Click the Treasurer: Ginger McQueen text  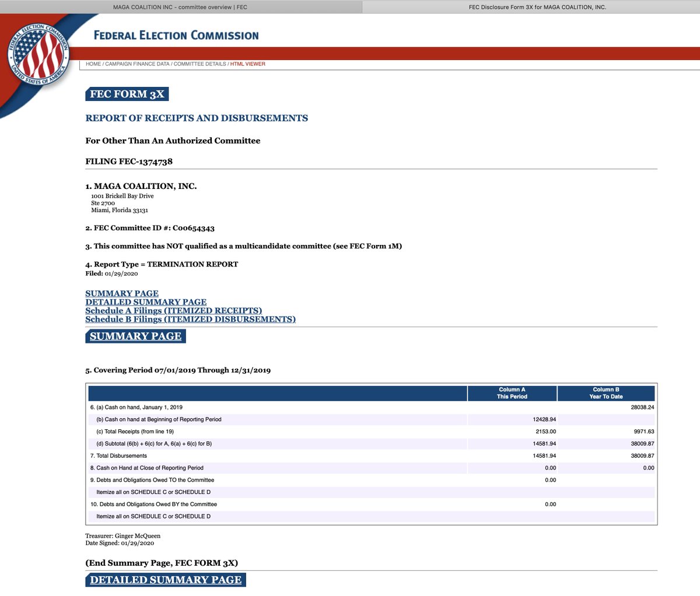click(x=123, y=536)
